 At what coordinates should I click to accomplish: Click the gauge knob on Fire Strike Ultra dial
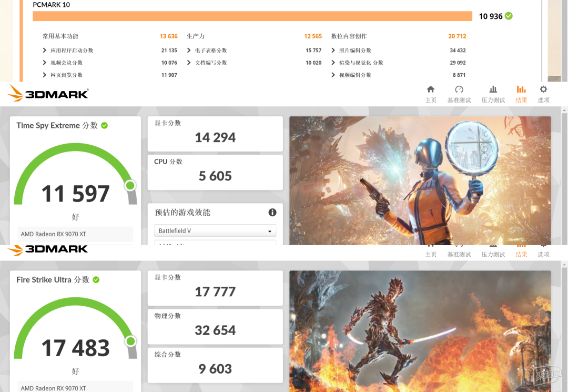pyautogui.click(x=130, y=341)
